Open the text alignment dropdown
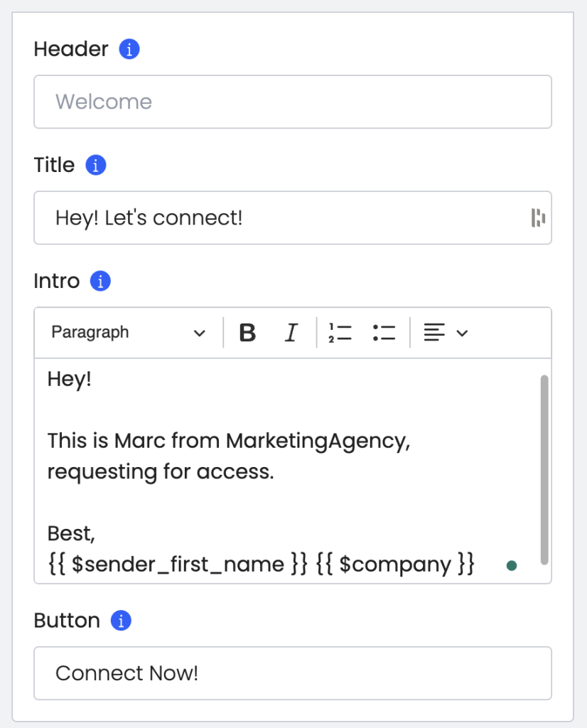Image resolution: width=587 pixels, height=728 pixels. click(x=435, y=333)
